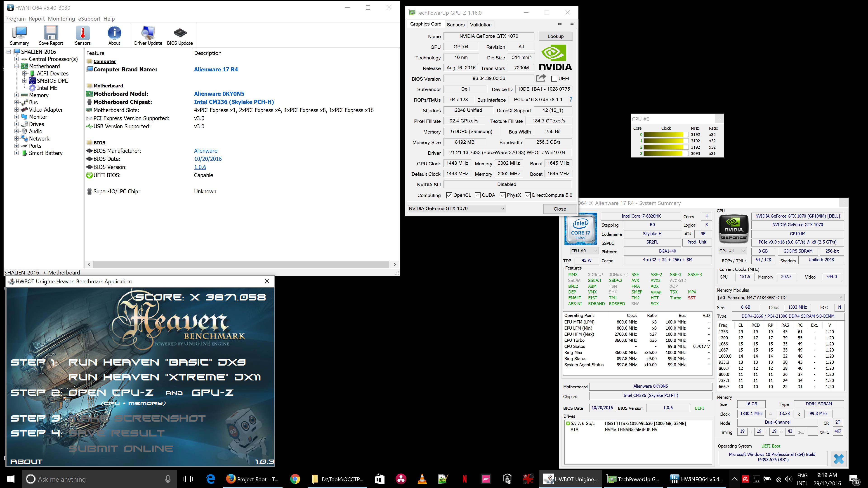This screenshot has height=488, width=868.
Task: Click the NVIDIA GeForce logo in System Summary
Action: tap(734, 229)
